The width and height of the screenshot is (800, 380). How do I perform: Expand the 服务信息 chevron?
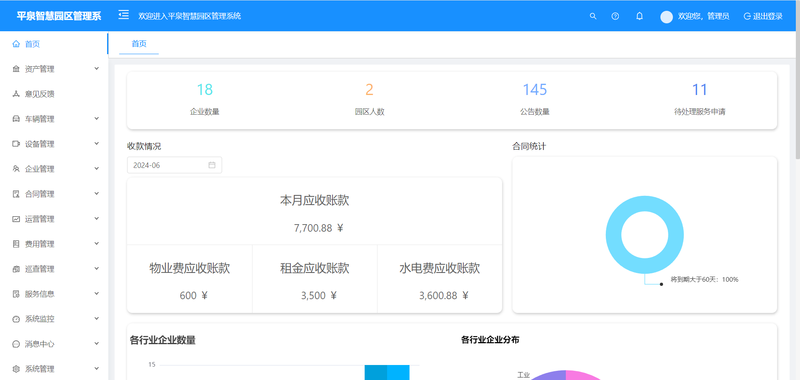click(97, 293)
